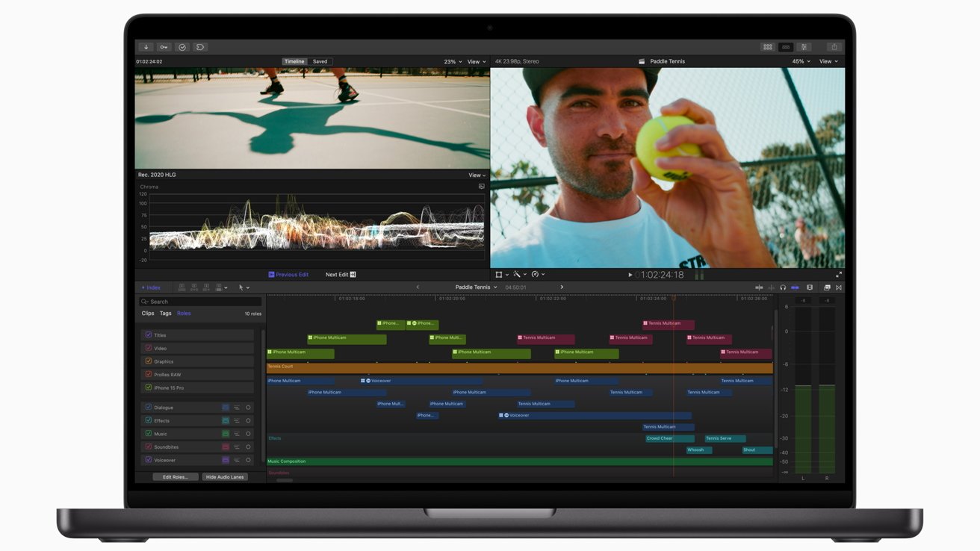The image size is (980, 551).
Task: Click the index Search field
Action: 200,302
